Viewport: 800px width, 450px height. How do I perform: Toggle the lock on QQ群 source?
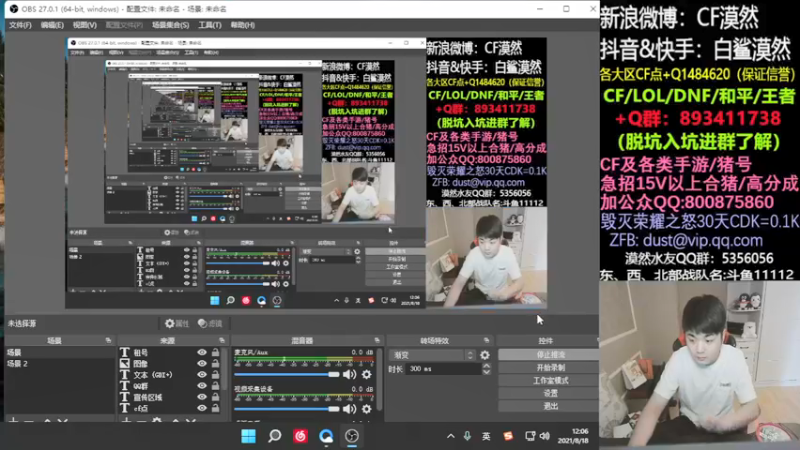[215, 386]
